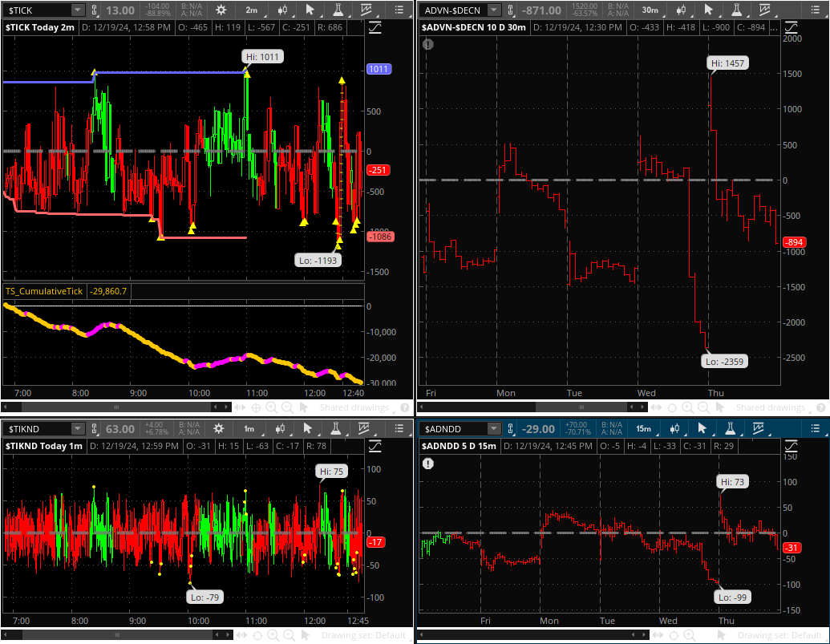The width and height of the screenshot is (830, 644).
Task: Open Shared drawings dropdown below $TICK chart
Action: 354,407
